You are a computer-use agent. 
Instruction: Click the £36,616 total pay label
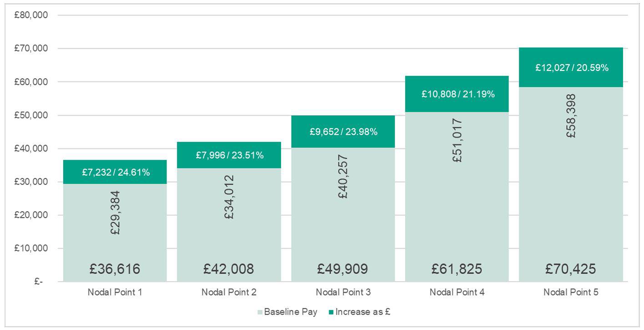click(x=115, y=269)
